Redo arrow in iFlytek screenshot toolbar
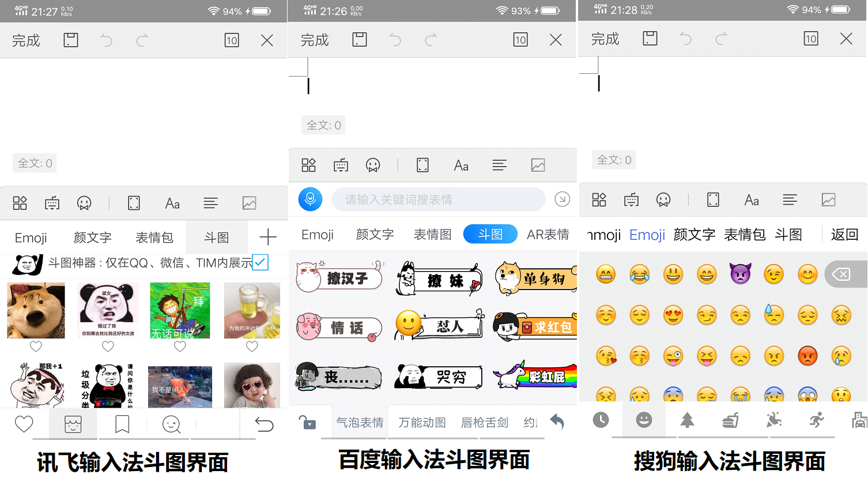The width and height of the screenshot is (868, 493). (142, 40)
